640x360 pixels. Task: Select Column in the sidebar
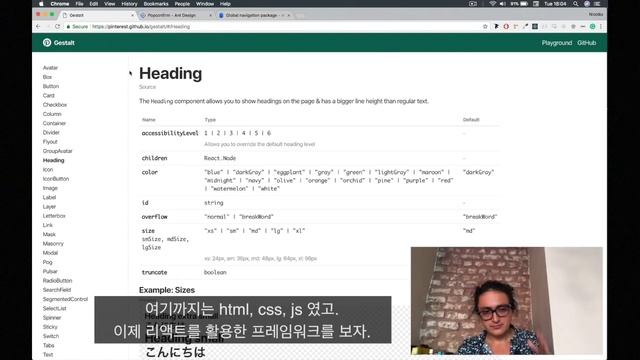pyautogui.click(x=52, y=114)
